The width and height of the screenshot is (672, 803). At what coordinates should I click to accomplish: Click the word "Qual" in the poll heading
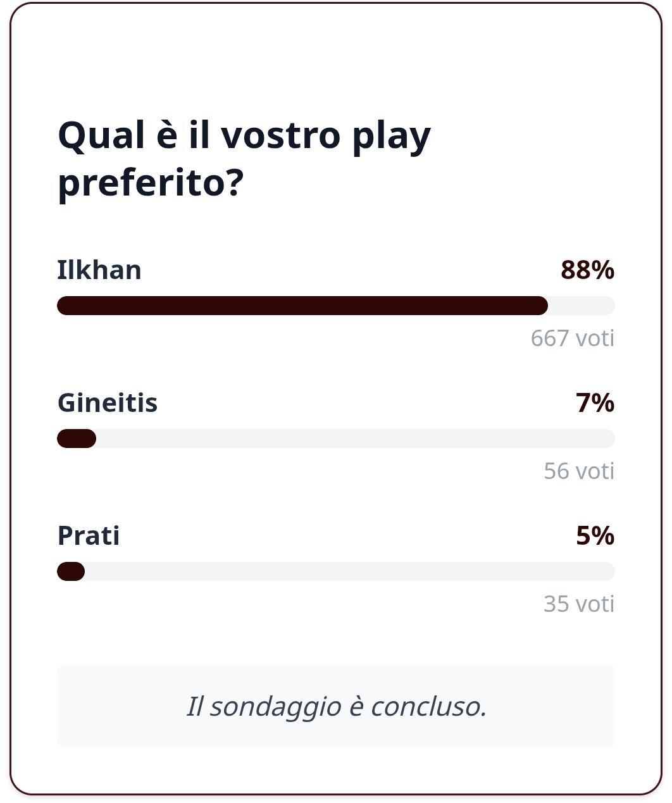coord(102,135)
